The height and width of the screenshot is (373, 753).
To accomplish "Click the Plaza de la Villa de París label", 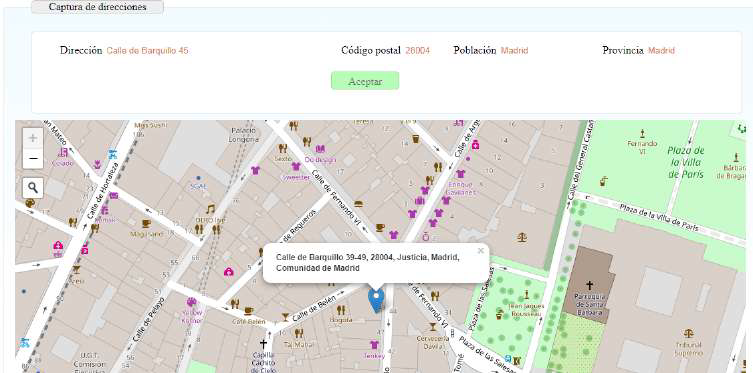I will click(x=685, y=163).
